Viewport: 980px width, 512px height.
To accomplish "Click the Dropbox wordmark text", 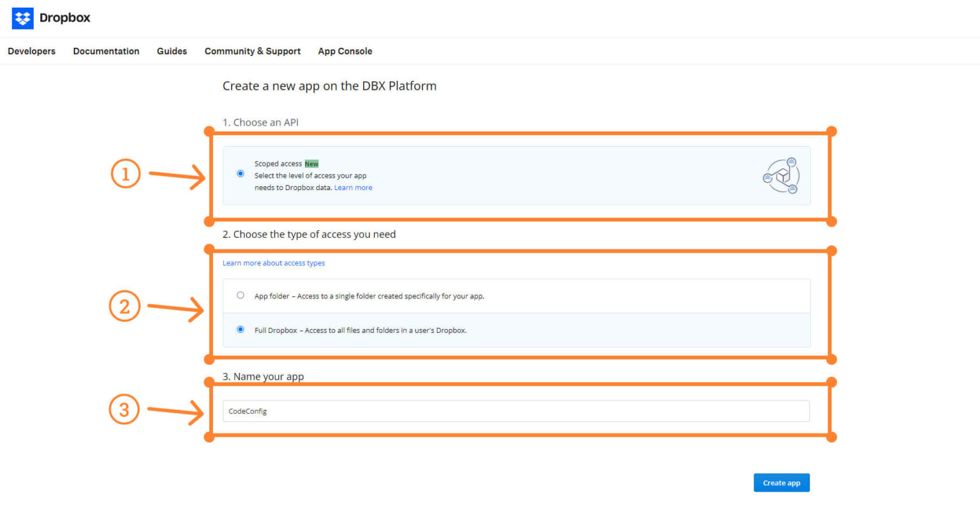I will [x=64, y=18].
